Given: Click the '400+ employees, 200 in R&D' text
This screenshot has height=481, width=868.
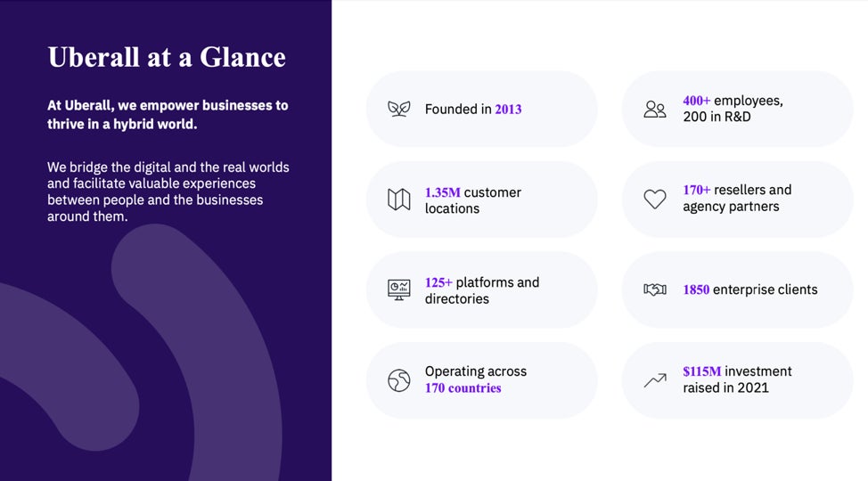Looking at the screenshot, I should click(733, 109).
